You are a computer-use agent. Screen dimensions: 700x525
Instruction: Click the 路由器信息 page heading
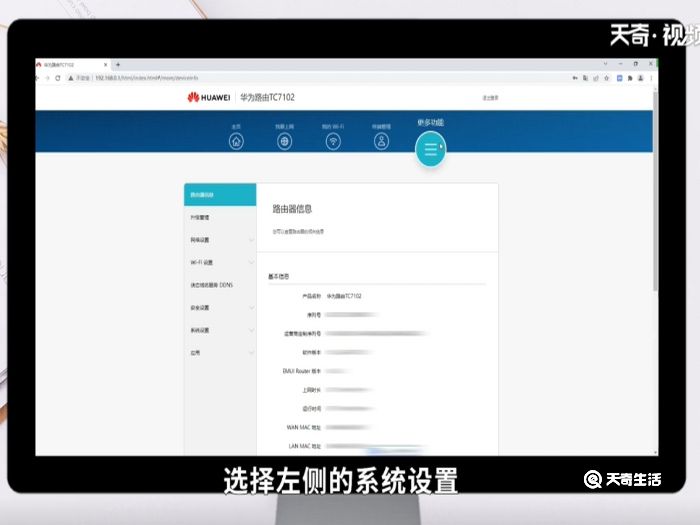[x=292, y=209]
